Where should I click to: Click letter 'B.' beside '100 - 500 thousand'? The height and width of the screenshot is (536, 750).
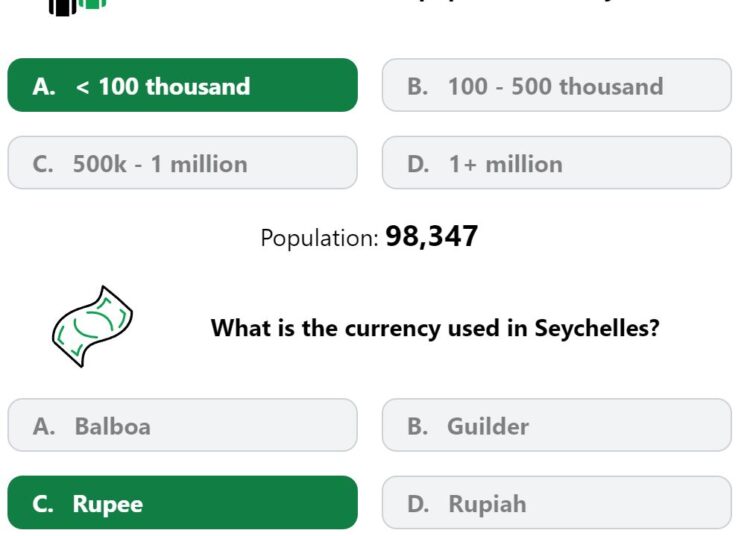[x=418, y=87]
